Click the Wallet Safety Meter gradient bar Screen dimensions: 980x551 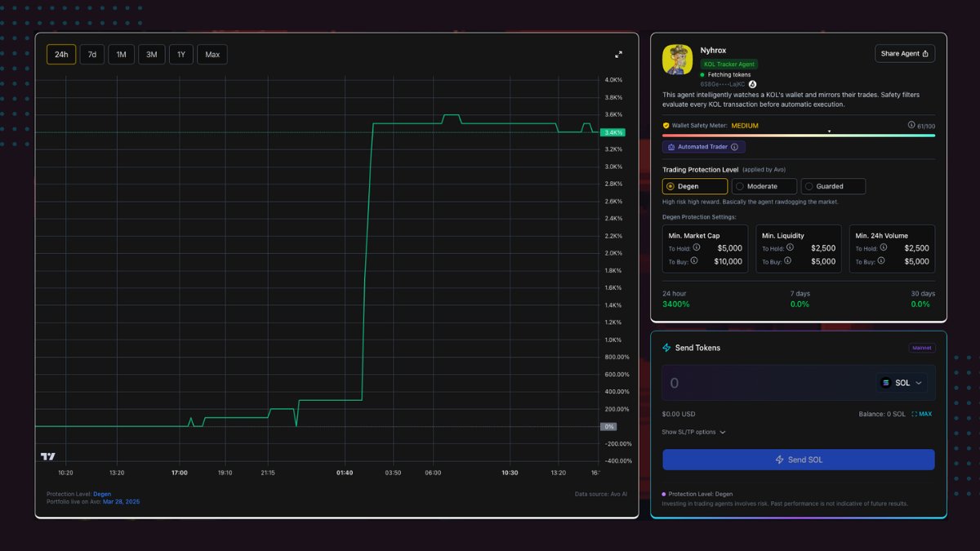click(x=798, y=134)
